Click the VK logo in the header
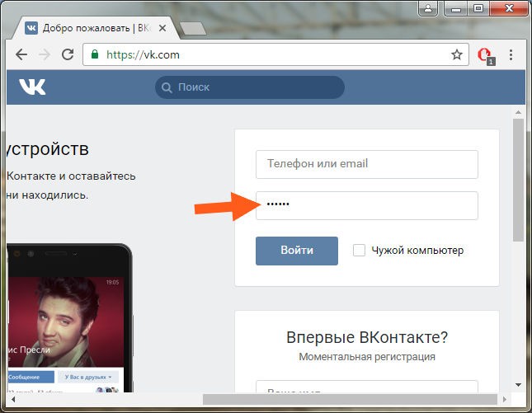The width and height of the screenshot is (532, 413). point(32,87)
